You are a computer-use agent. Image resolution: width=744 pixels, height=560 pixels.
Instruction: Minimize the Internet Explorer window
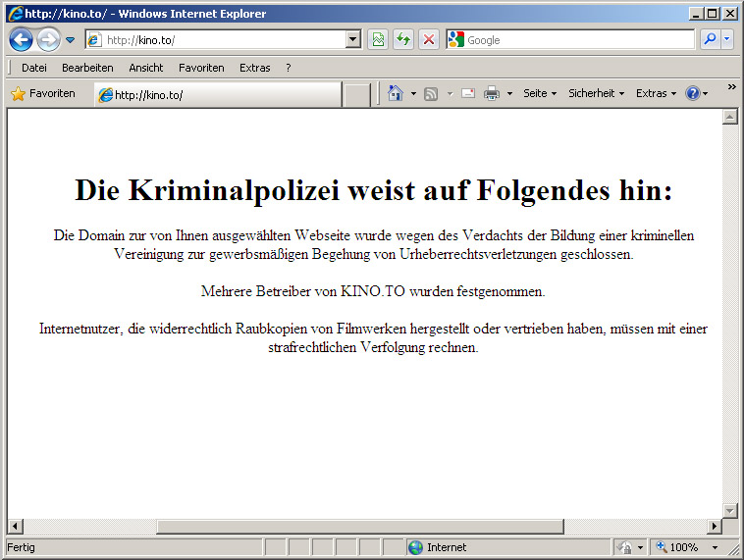point(696,14)
